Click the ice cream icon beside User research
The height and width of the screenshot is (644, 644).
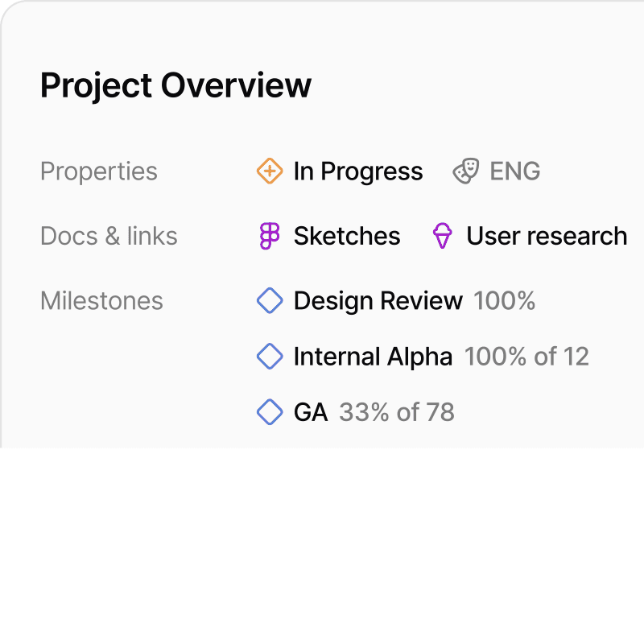pos(442,236)
